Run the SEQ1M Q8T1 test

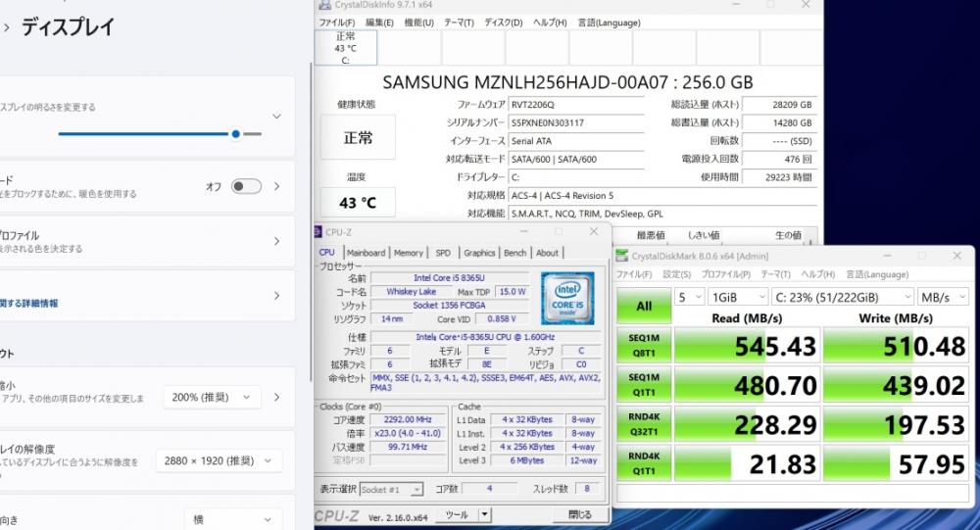(644, 345)
